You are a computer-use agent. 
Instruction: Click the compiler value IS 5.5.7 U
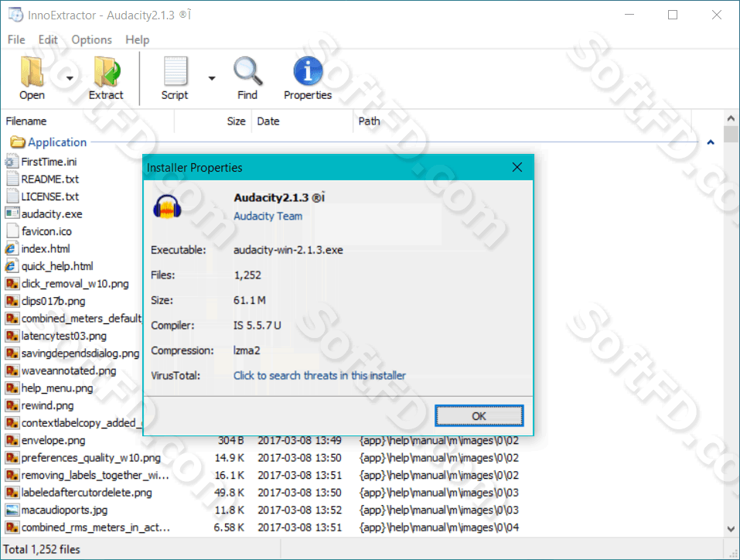(257, 326)
